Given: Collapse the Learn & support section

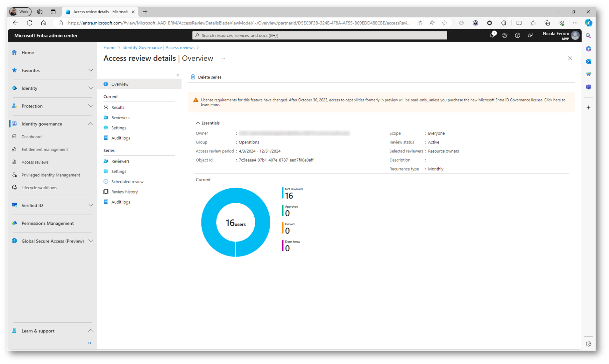Looking at the screenshot, I should coord(90,331).
